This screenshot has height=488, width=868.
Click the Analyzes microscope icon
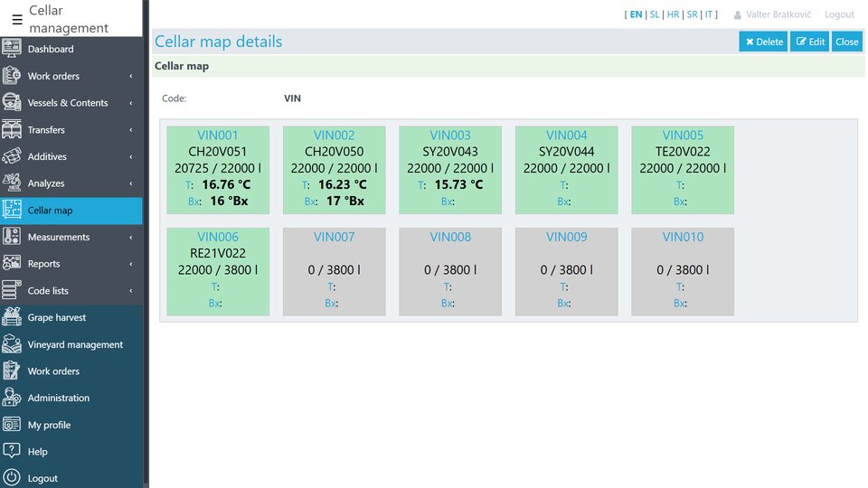(x=12, y=183)
